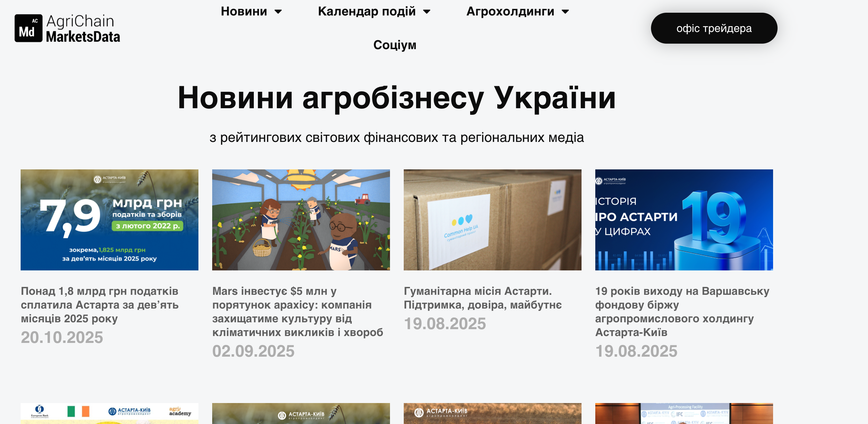Go to the Соціум section
This screenshot has height=424, width=868.
point(395,45)
